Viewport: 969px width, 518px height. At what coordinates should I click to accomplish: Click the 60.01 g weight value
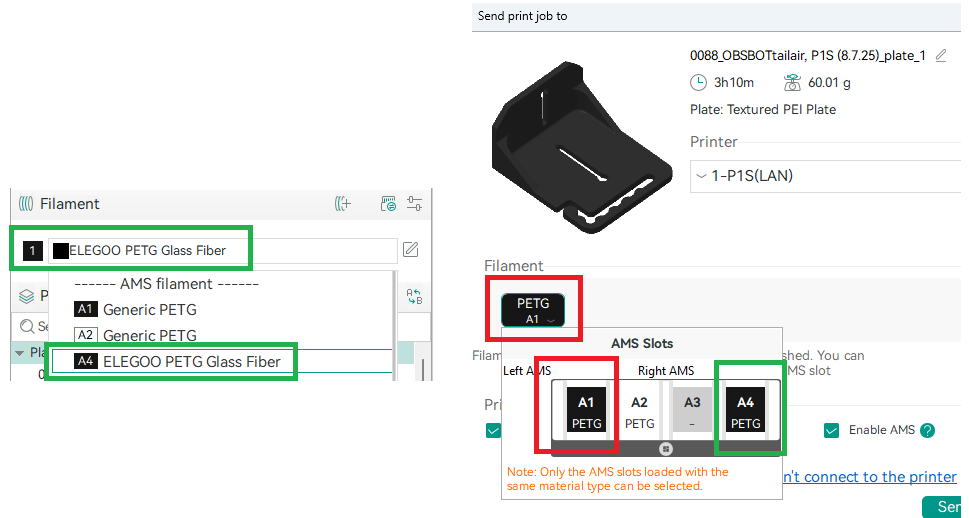click(x=829, y=83)
